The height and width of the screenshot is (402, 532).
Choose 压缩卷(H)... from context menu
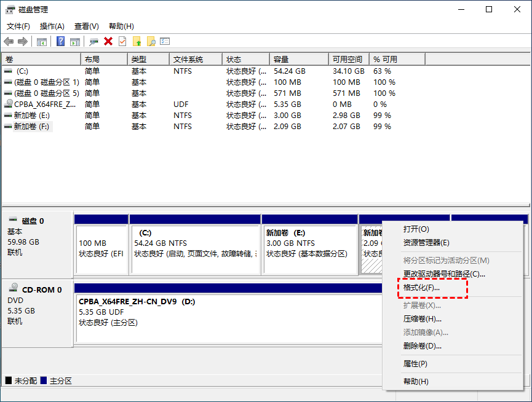(422, 319)
